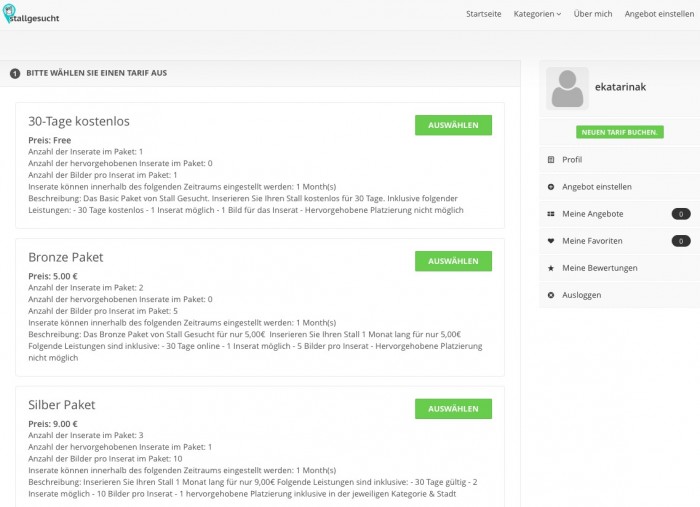Screen dimensions: 700x507
Task: Click the plus icon beside Angebot einstellen
Action: coord(551,187)
